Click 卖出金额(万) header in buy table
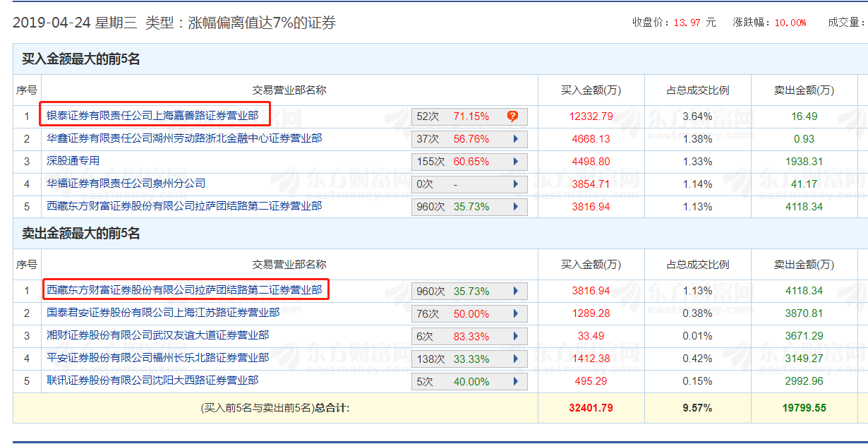This screenshot has width=868, height=444. point(804,90)
